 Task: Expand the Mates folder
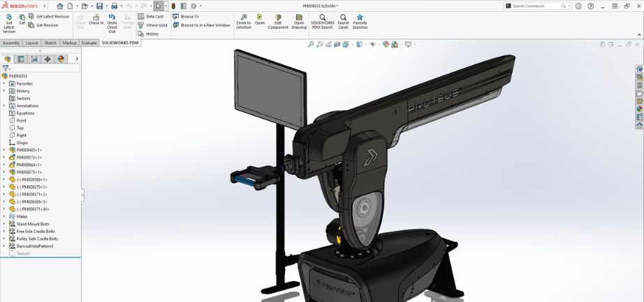point(4,217)
